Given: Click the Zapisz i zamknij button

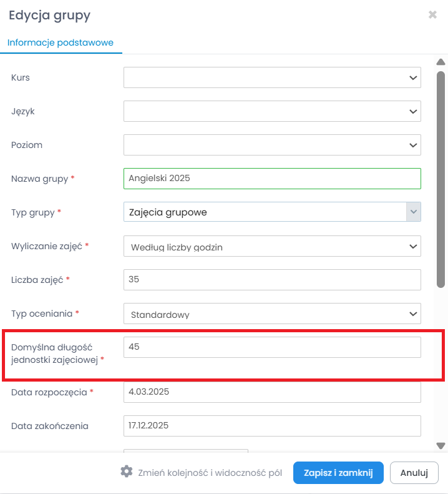Looking at the screenshot, I should point(338,473).
